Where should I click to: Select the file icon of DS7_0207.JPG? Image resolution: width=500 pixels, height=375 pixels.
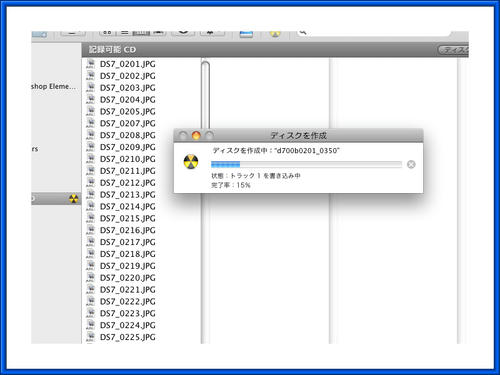coord(90,123)
